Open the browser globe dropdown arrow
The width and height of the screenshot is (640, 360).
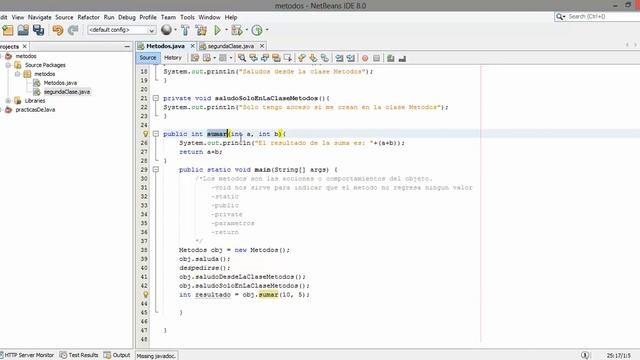coord(176,30)
